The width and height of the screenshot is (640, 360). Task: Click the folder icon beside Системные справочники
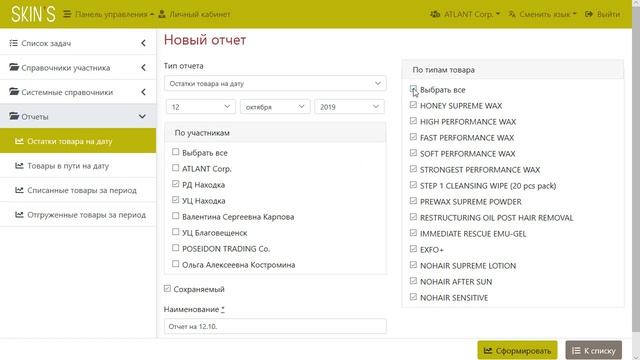tap(14, 91)
